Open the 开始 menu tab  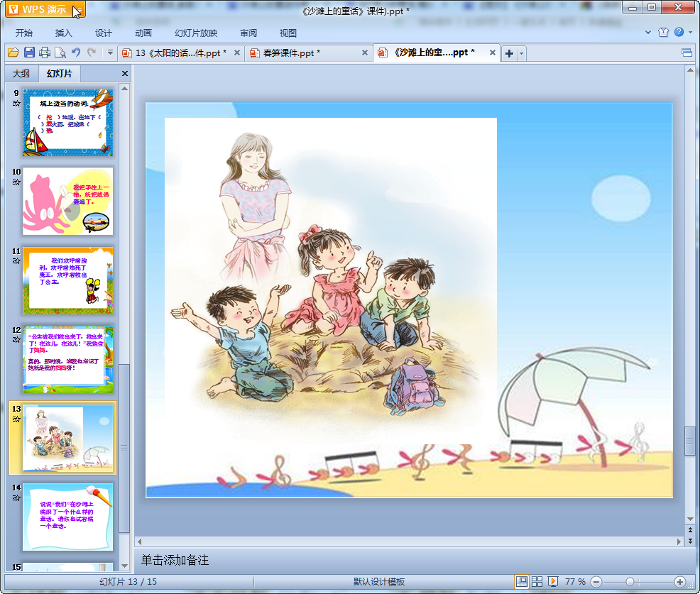pos(23,33)
